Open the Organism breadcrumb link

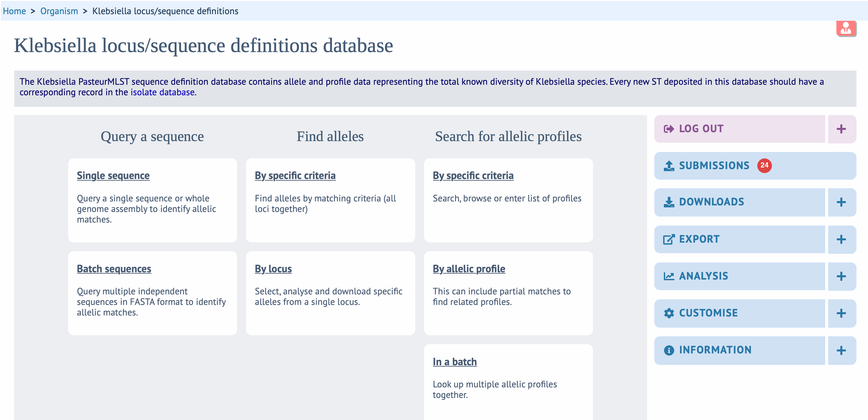(x=59, y=11)
